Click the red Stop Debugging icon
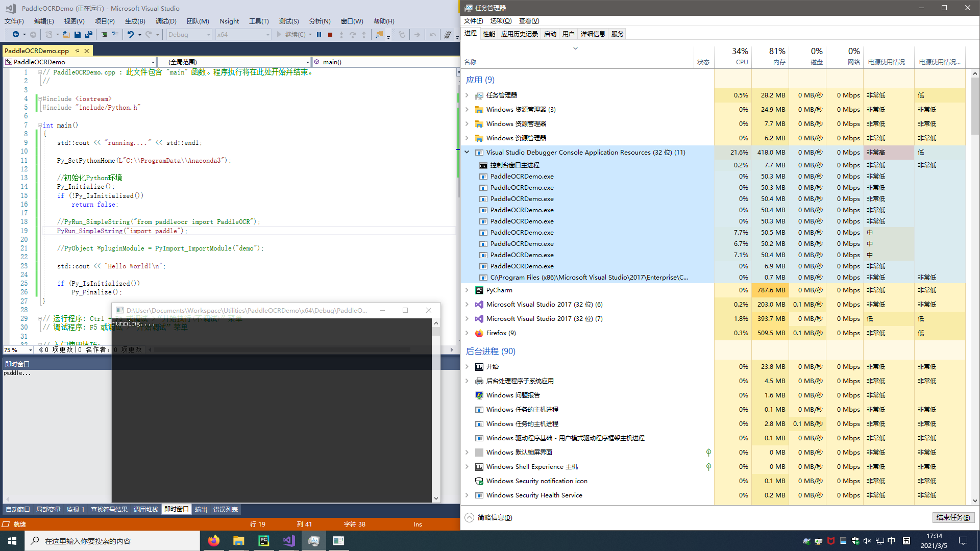This screenshot has width=980, height=551. (x=330, y=35)
